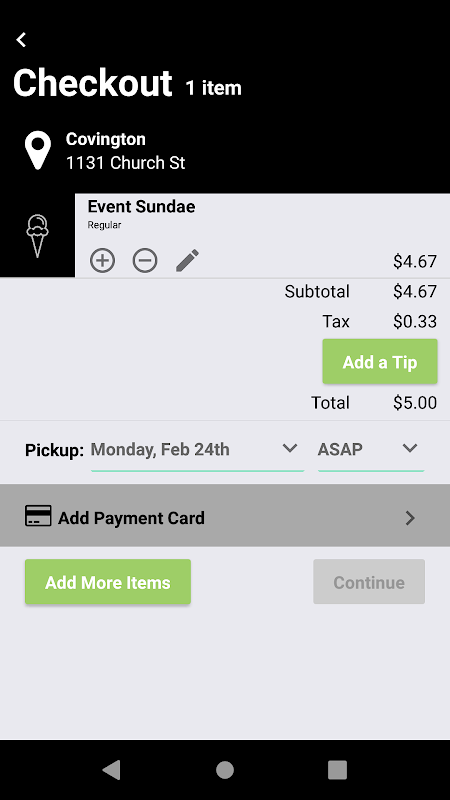Decrease Event Sundae quantity with minus icon
The height and width of the screenshot is (800, 450).
[x=145, y=261]
